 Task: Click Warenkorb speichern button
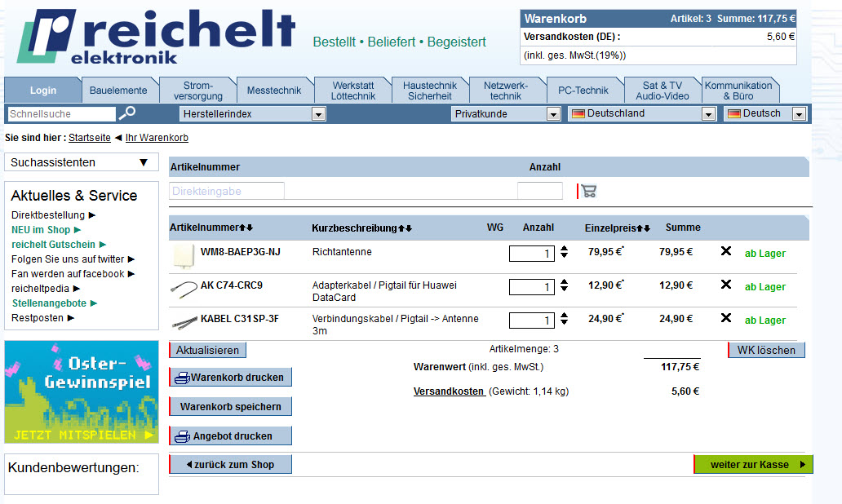(230, 407)
